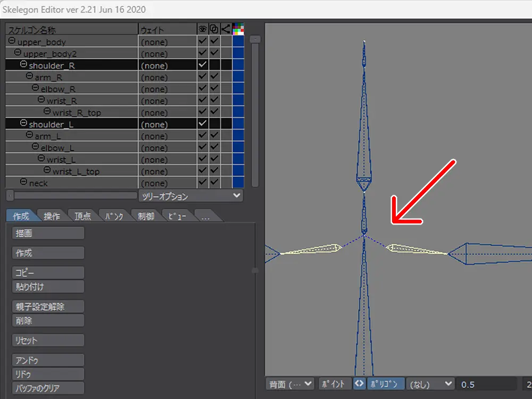Switch to the 操作 tab
Viewport: 532px width, 399px height.
[x=52, y=216]
